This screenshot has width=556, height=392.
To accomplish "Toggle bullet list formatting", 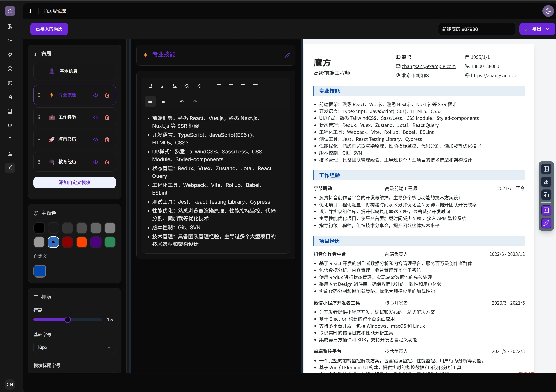I will pos(150,101).
